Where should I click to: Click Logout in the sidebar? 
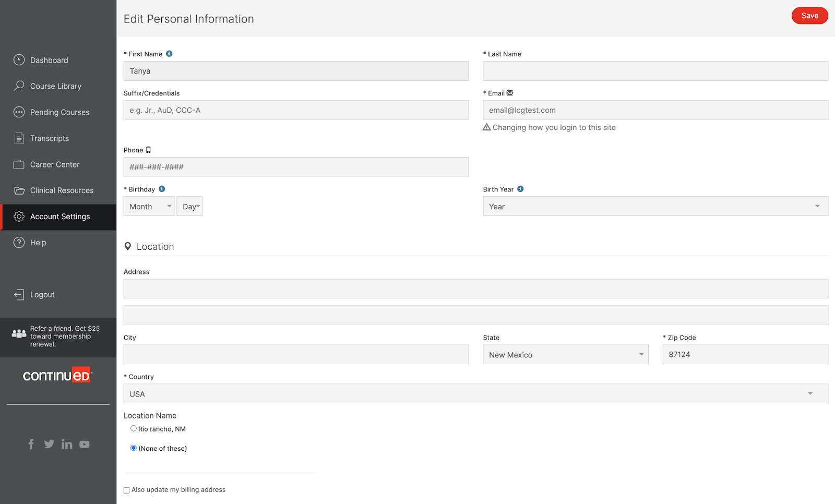coord(42,294)
